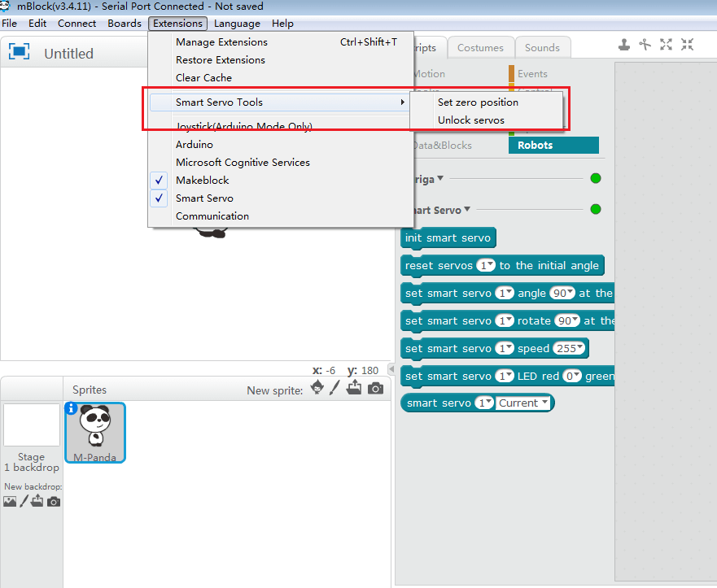
Task: Switch to the Costumes tab
Action: pos(480,47)
